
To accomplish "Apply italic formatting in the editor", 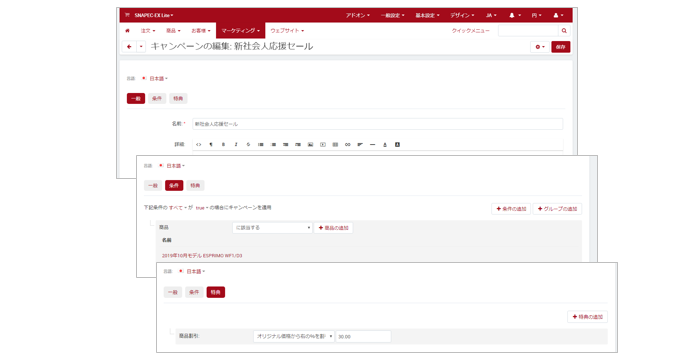I will coord(236,144).
